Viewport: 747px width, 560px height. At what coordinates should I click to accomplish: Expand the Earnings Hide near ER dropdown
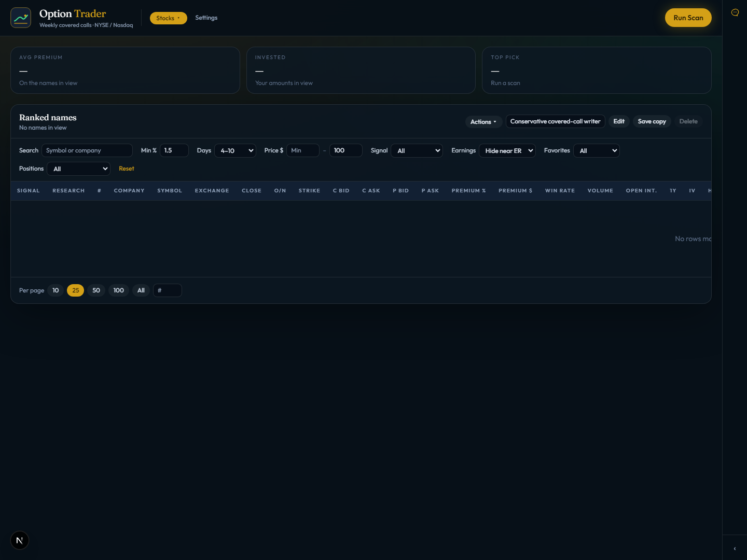tap(507, 150)
